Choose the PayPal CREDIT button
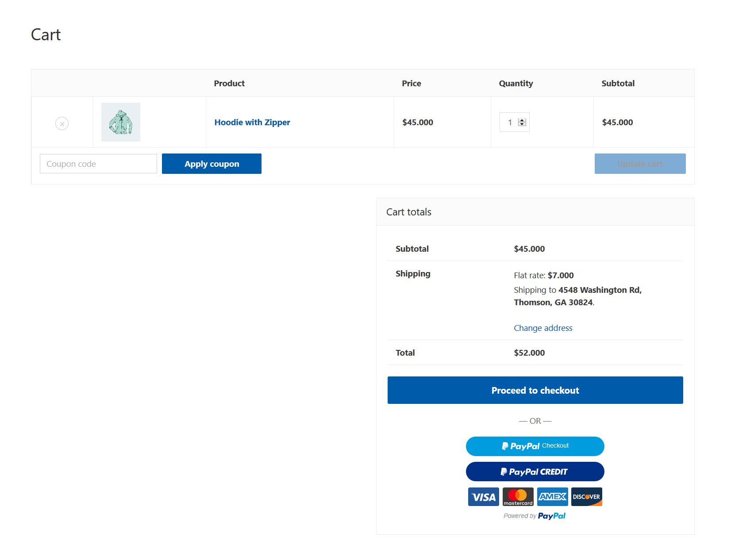The height and width of the screenshot is (560, 731). tap(535, 472)
